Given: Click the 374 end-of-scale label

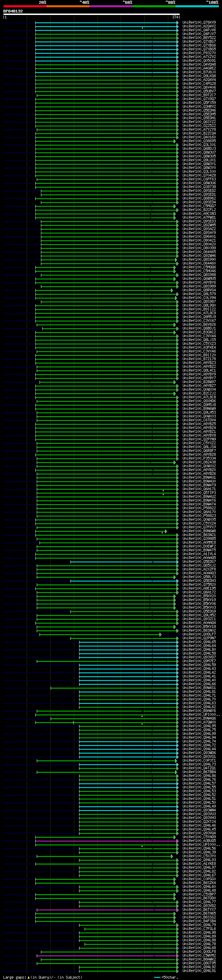Looking at the screenshot, I should pos(175,17).
